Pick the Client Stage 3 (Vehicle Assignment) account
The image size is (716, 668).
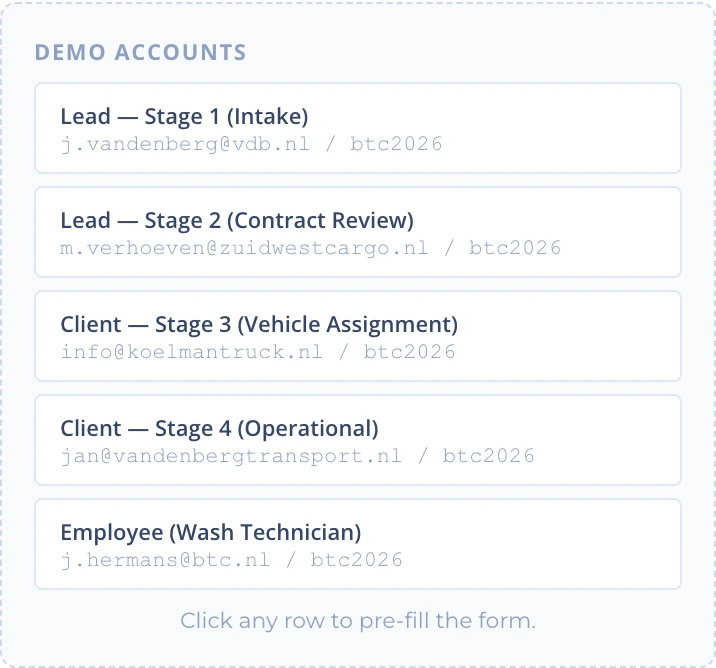(358, 336)
